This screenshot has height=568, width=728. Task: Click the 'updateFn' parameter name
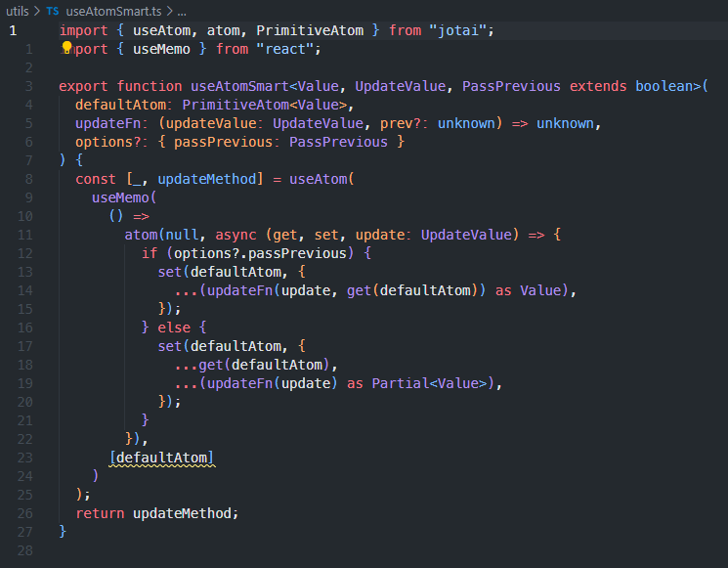108,123
